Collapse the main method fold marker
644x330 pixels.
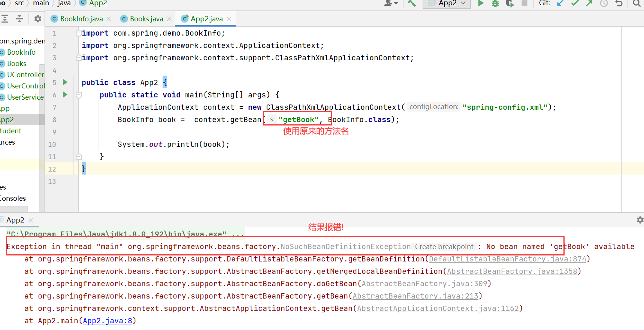(x=79, y=95)
